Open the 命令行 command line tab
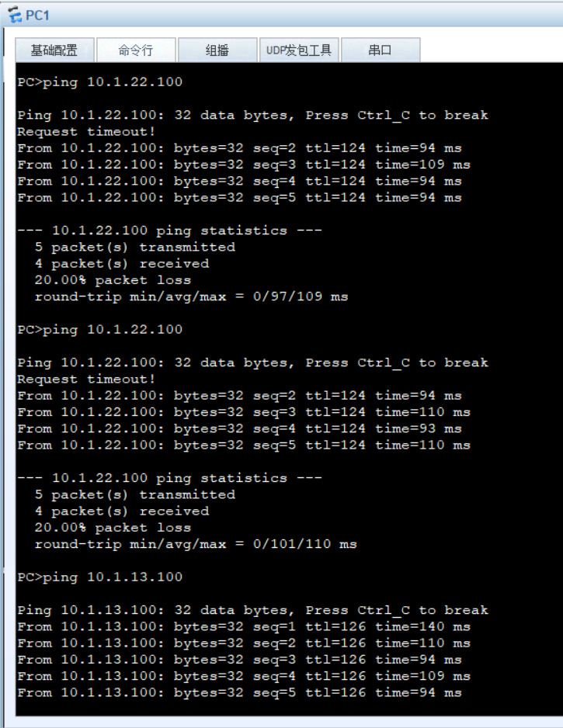The image size is (563, 728). [x=136, y=49]
